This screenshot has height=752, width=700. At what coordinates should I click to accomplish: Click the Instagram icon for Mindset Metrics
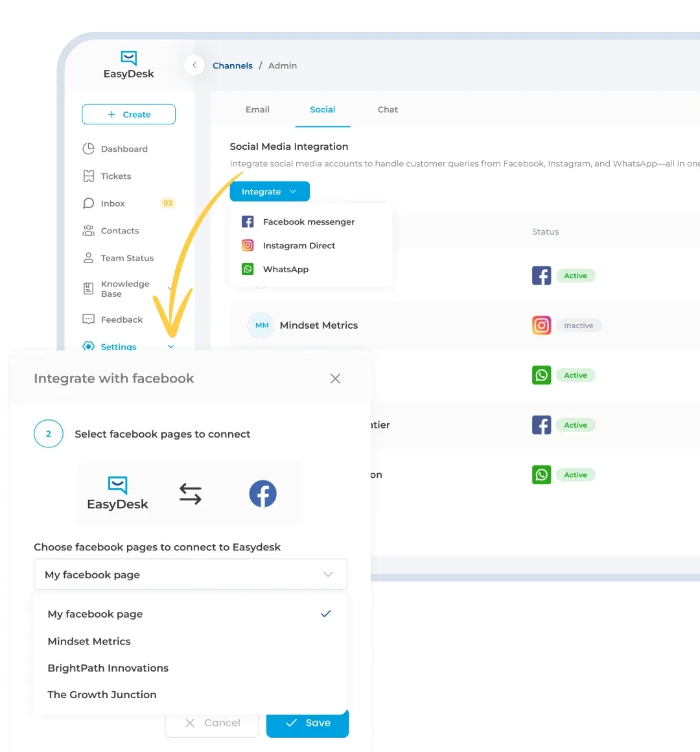tap(541, 325)
